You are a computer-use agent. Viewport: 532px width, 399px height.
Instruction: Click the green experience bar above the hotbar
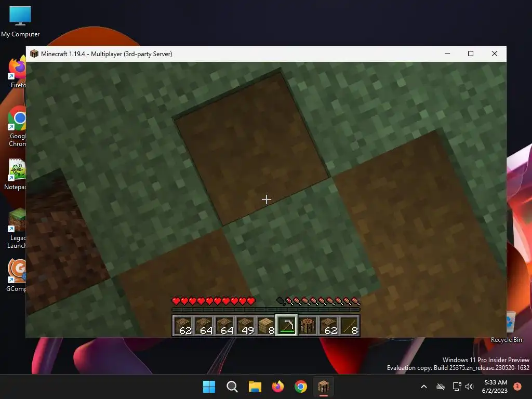(266, 310)
